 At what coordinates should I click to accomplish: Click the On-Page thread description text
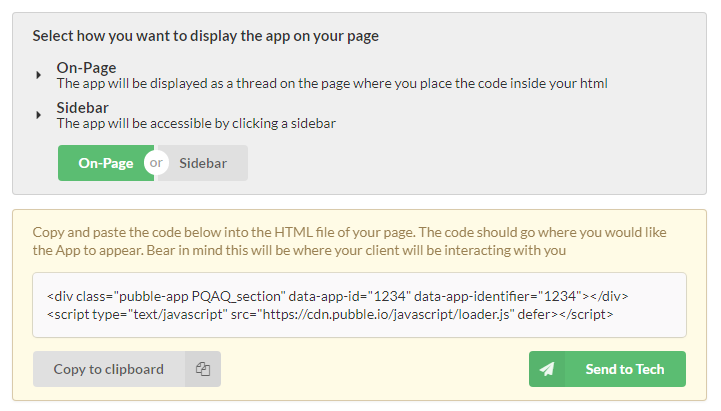coord(331,84)
